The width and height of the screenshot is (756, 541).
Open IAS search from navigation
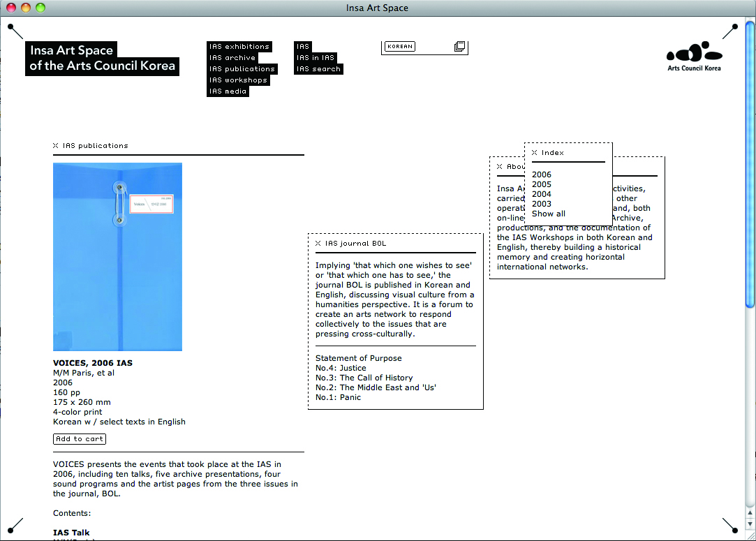318,69
